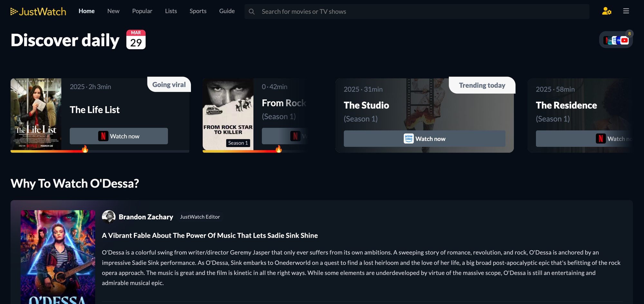The image size is (644, 304).
Task: Click the From Rock title
Action: pyautogui.click(x=284, y=103)
